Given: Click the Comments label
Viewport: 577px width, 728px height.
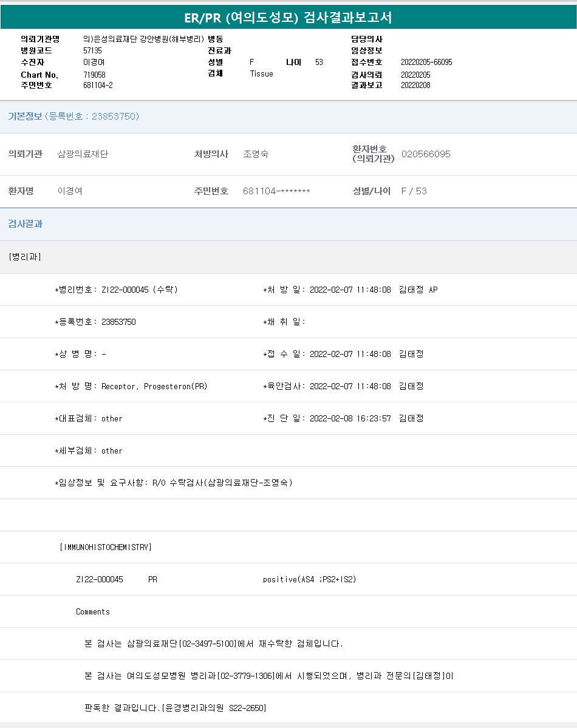Looking at the screenshot, I should [x=93, y=612].
